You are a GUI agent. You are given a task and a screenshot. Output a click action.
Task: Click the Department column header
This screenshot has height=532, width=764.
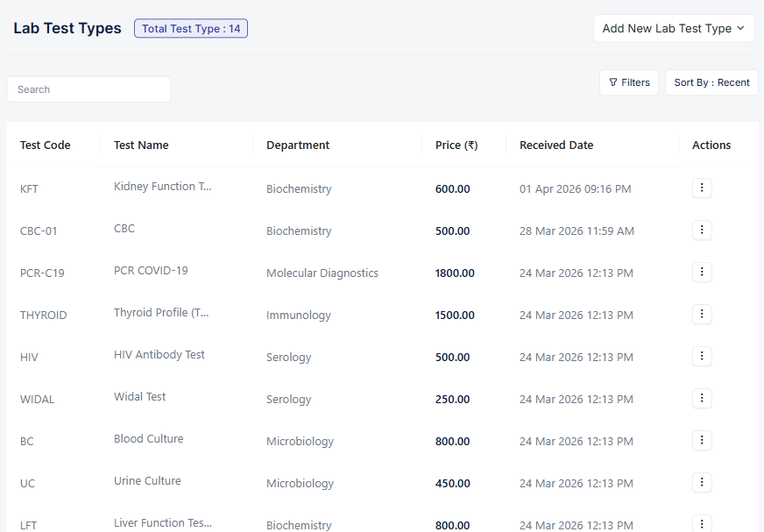(x=298, y=145)
